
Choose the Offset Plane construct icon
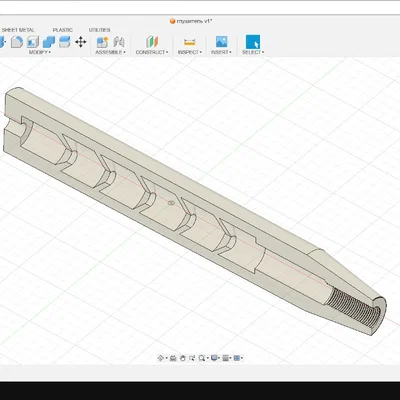tap(152, 42)
